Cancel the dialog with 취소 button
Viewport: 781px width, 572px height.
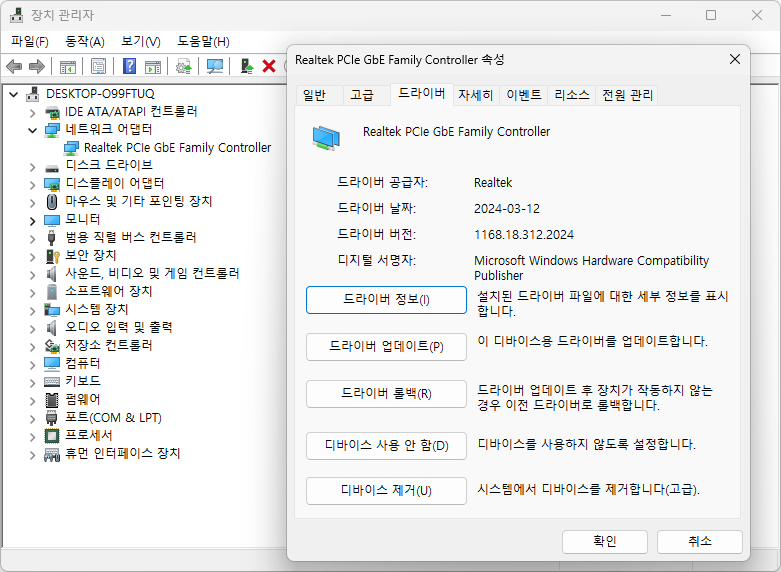(700, 542)
